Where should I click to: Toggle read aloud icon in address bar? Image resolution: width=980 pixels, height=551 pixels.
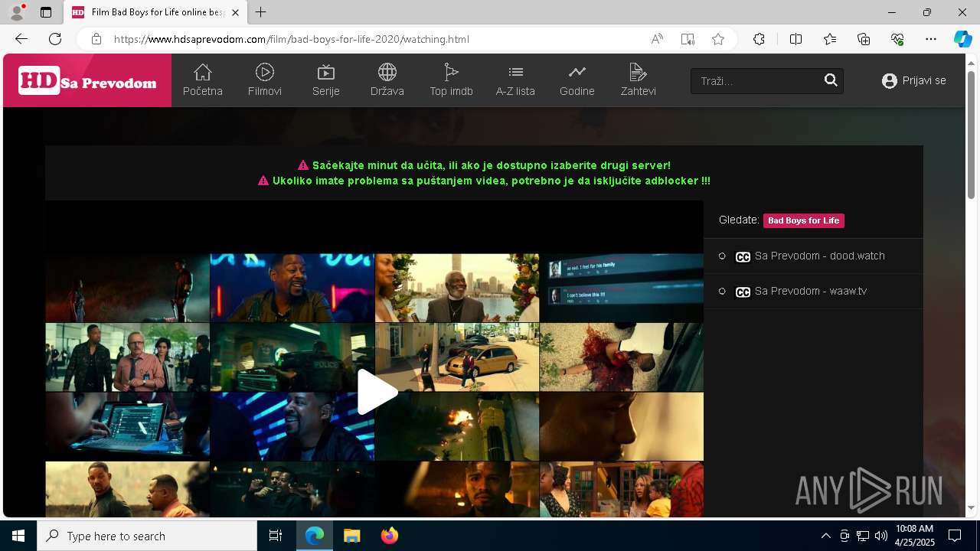pos(657,39)
